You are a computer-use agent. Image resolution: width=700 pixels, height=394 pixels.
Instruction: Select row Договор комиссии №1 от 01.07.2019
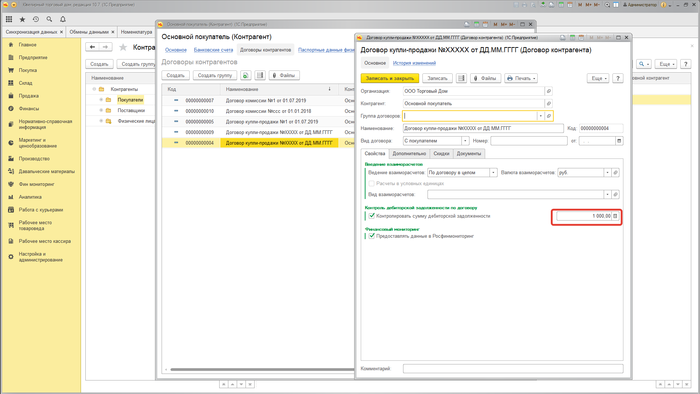click(258, 100)
